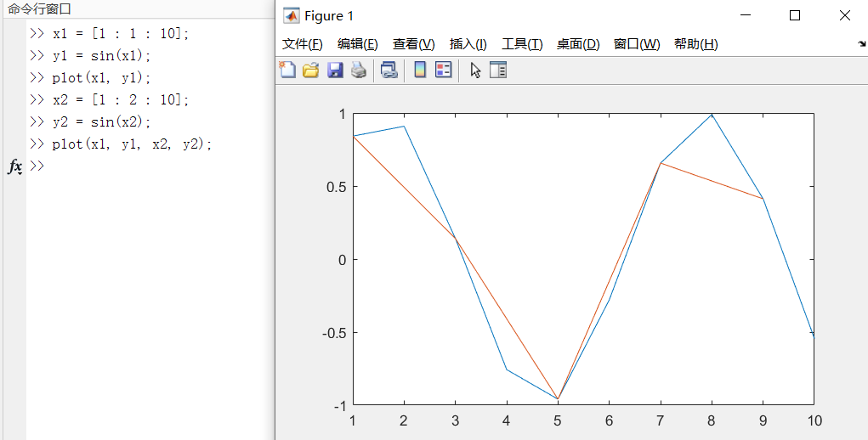
Task: Click the 命令行窗口 panel title
Action: 39,8
